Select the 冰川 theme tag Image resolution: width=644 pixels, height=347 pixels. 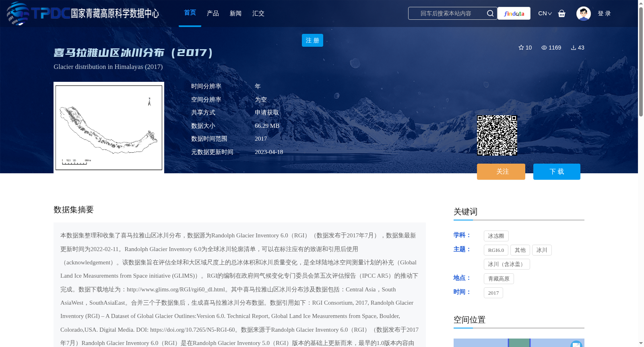pos(542,250)
